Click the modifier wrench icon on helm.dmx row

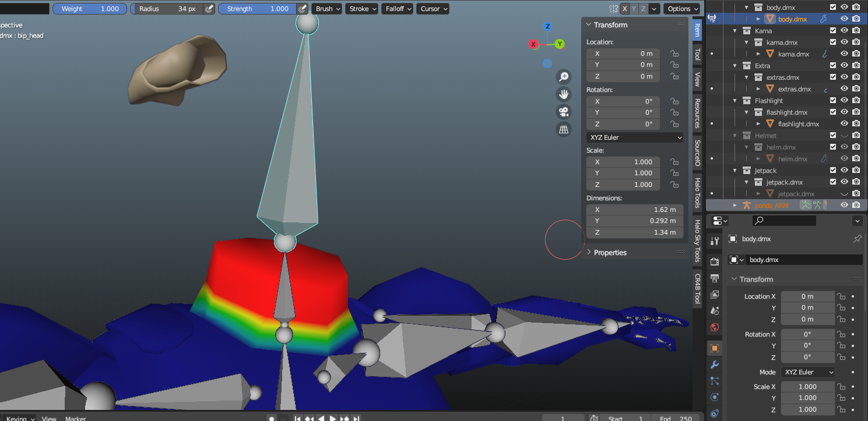tap(823, 158)
